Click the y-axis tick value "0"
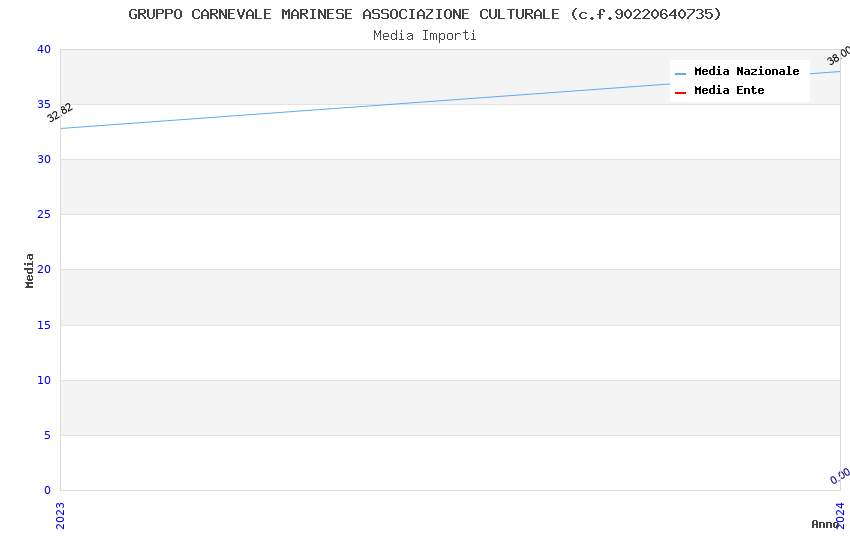The width and height of the screenshot is (850, 550). pos(48,490)
